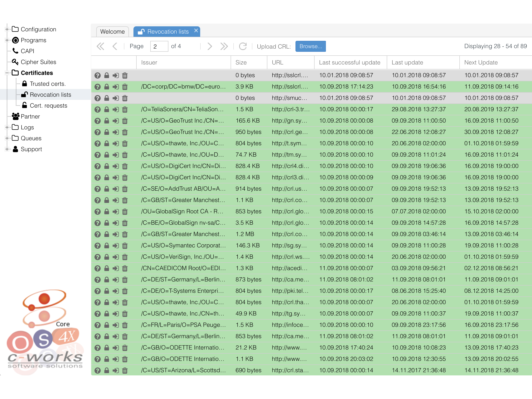Collapse the Certificates tree node
The image size is (532, 399).
(x=7, y=73)
